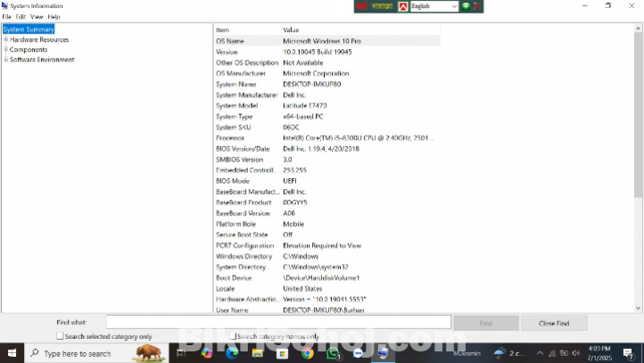Click the taskbar search box
Screen dimensions: 644x363
[x=96, y=353]
